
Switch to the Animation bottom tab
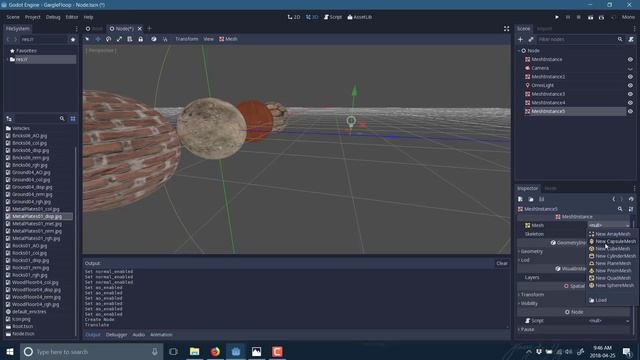(161, 335)
